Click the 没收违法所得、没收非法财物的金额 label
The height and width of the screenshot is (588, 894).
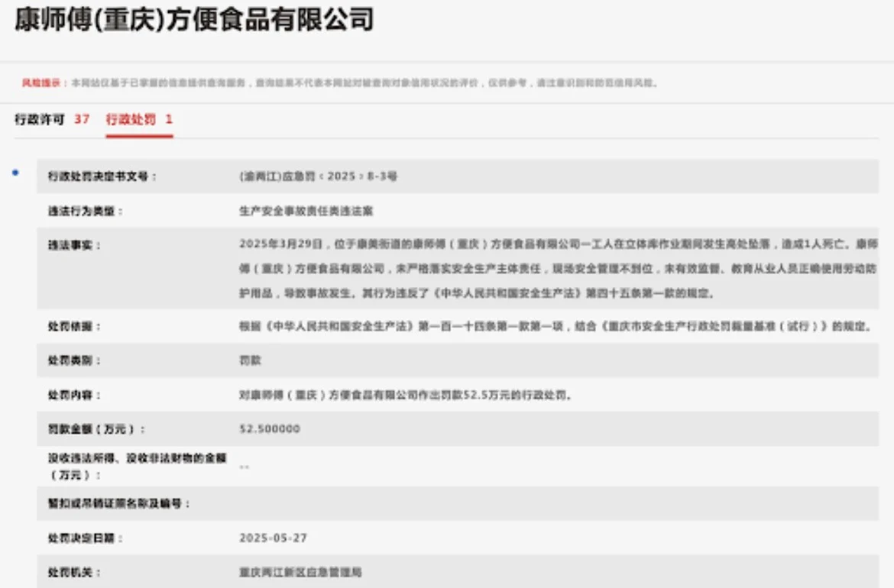pyautogui.click(x=138, y=466)
